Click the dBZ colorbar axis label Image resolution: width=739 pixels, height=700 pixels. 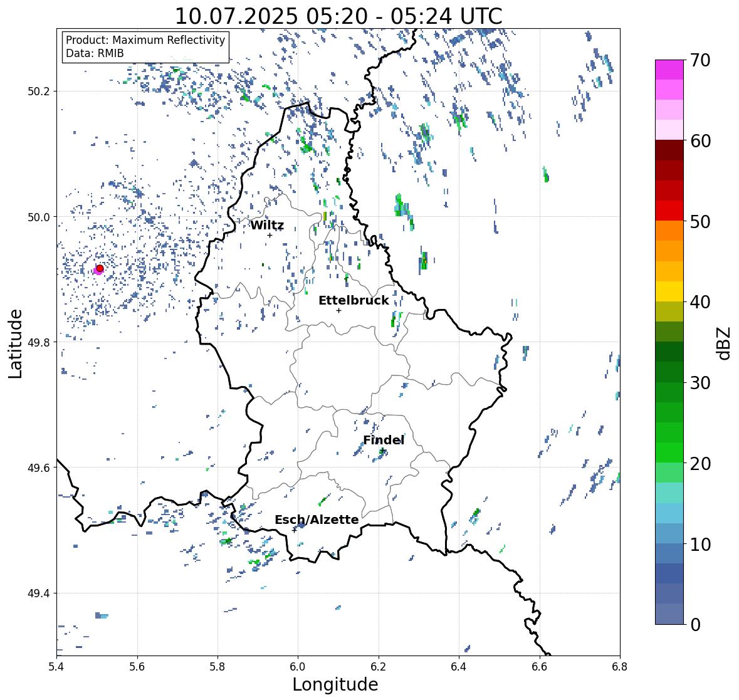(x=725, y=343)
